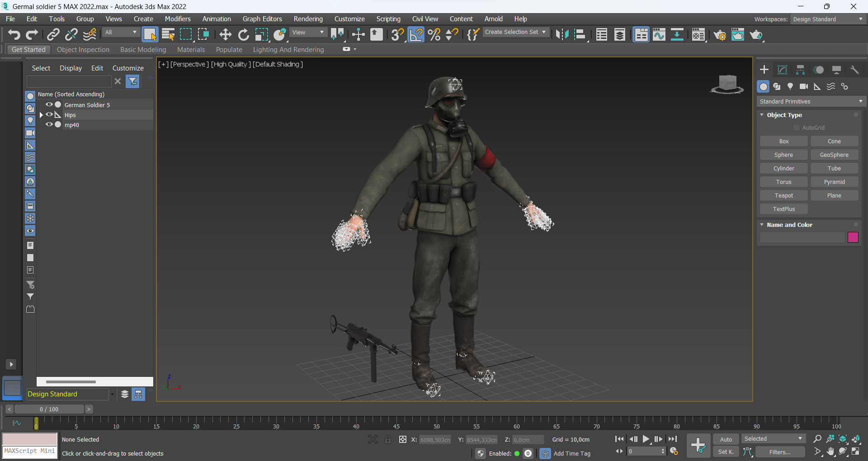Open the Graph Editors menu
Screen dimensions: 868x461
[x=262, y=19]
